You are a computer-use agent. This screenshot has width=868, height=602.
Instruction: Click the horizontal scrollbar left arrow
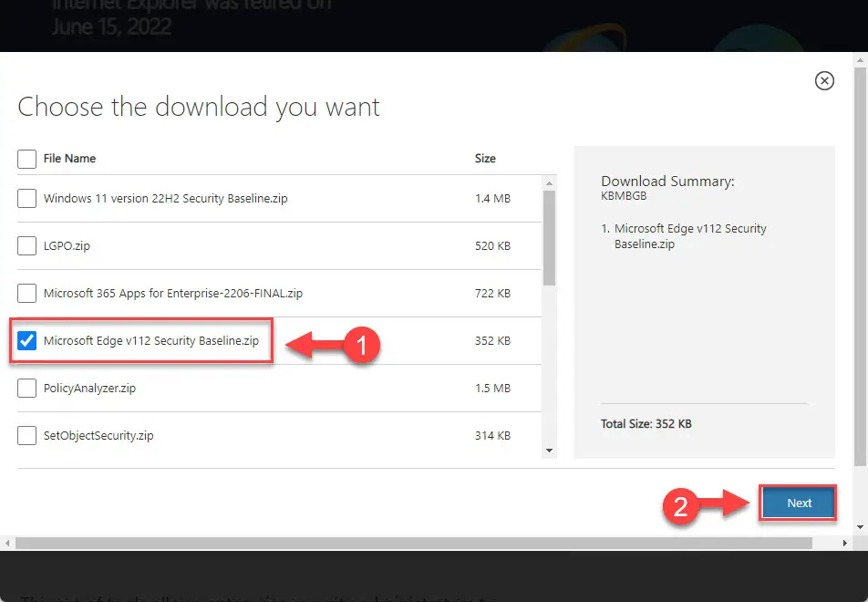pyautogui.click(x=7, y=544)
